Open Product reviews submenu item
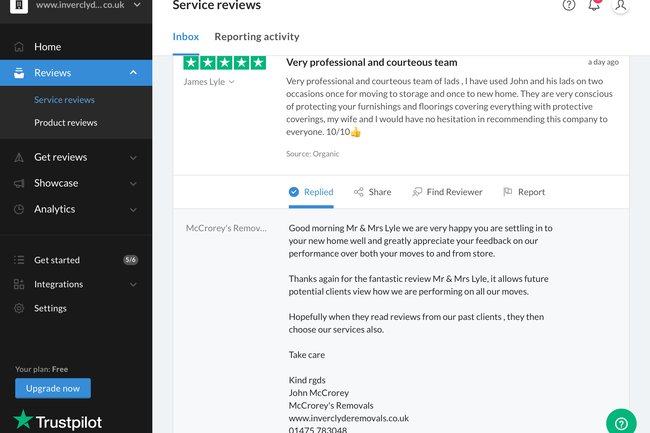This screenshot has height=433, width=650. click(x=65, y=123)
